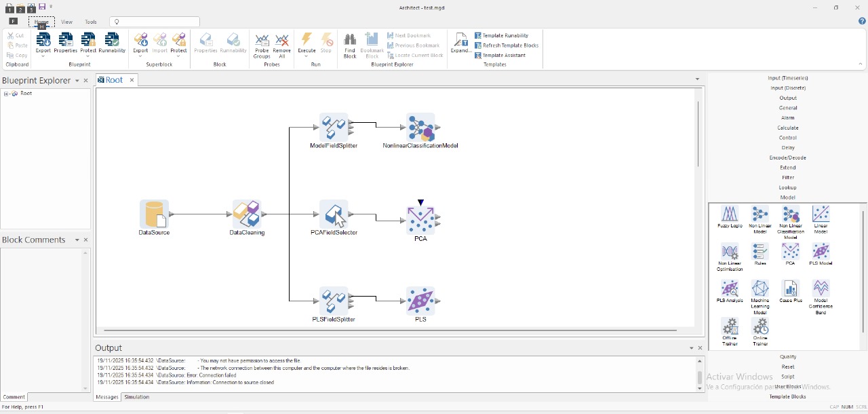Switch to the Simulation output tab

click(x=136, y=397)
